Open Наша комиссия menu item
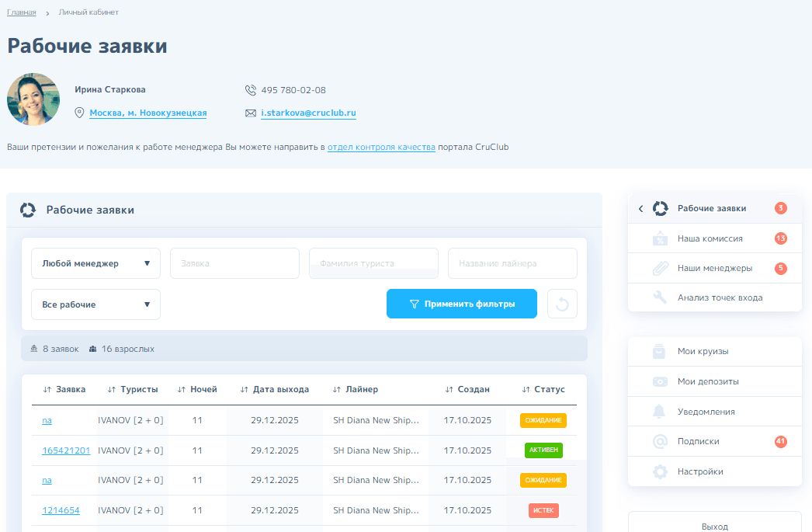 point(710,238)
